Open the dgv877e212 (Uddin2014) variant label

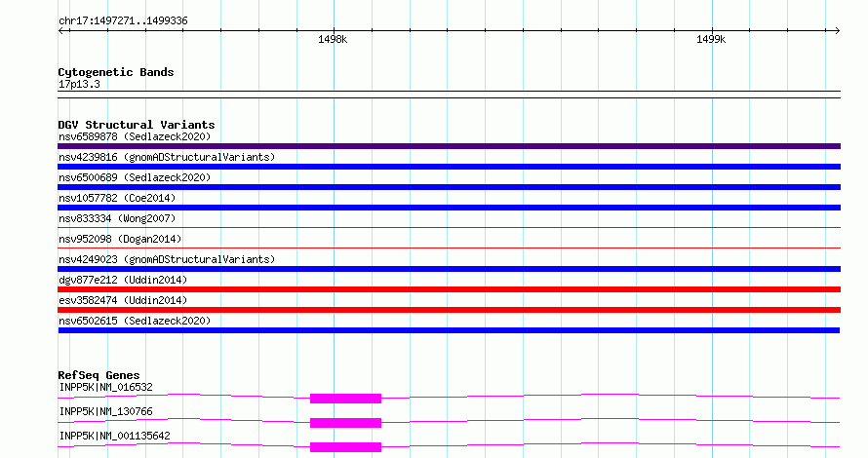[123, 280]
